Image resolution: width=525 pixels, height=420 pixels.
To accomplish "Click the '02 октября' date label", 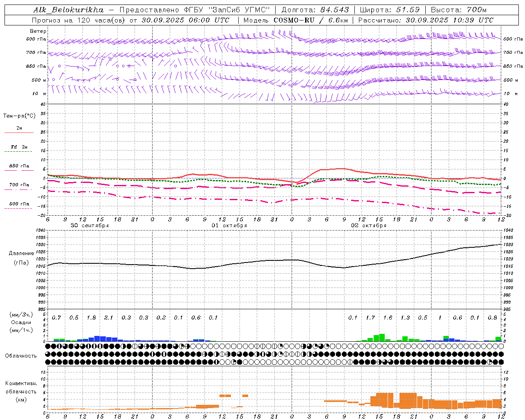I will [x=369, y=226].
